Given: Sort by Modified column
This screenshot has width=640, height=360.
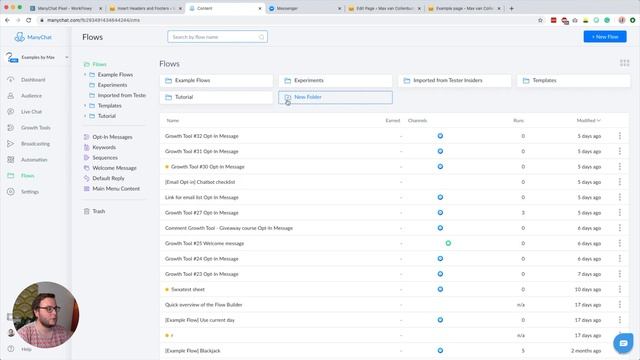Looking at the screenshot, I should click(x=589, y=120).
